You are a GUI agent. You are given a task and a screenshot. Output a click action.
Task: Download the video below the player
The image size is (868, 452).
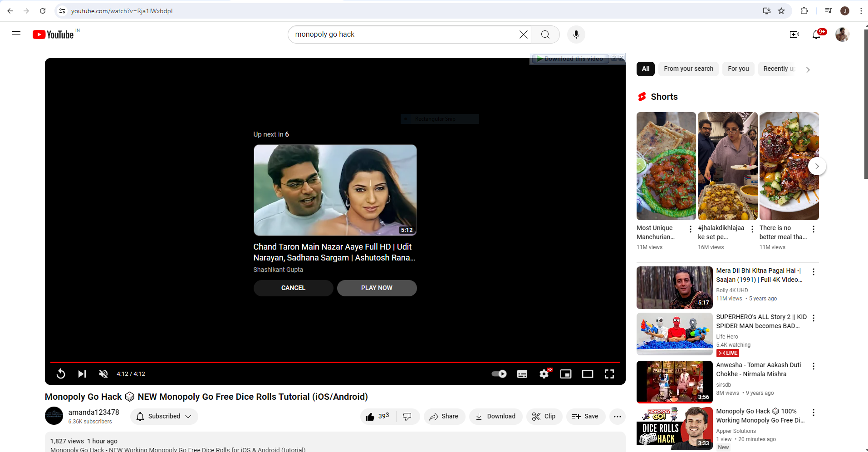tap(495, 417)
